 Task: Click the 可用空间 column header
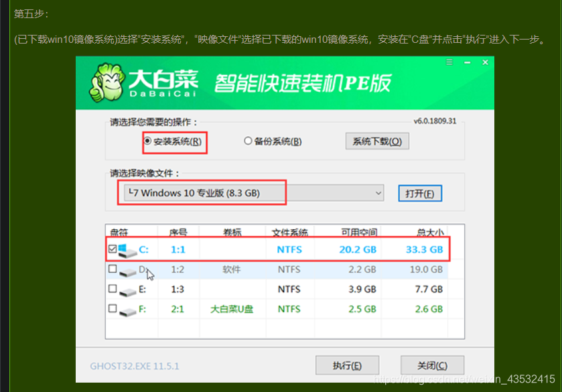pyautogui.click(x=359, y=233)
